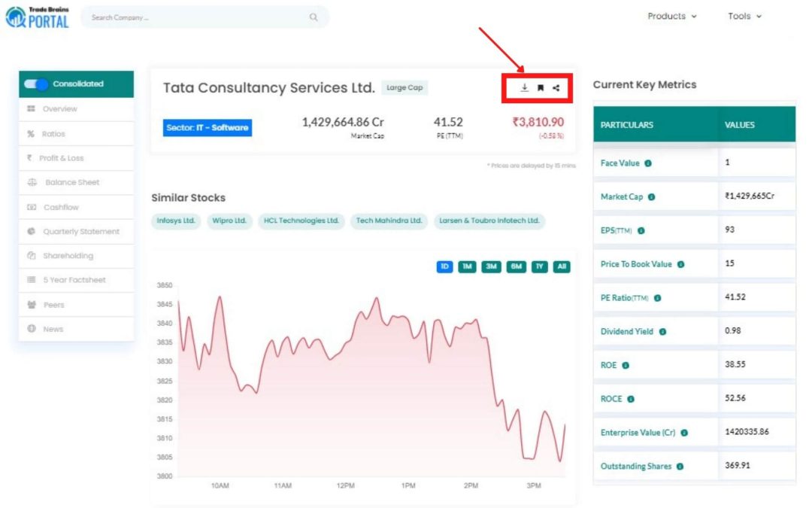Click the 0.98 dividend yield value
This screenshot has width=812, height=508.
(733, 330)
